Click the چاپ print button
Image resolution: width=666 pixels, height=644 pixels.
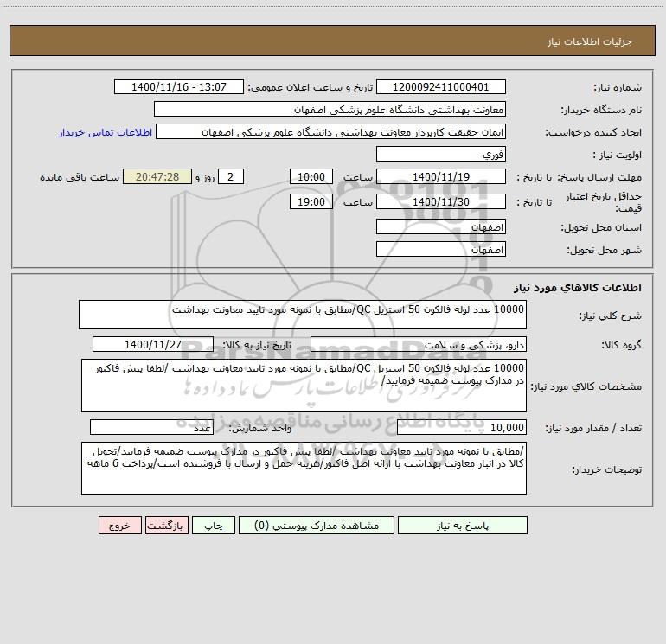214,525
